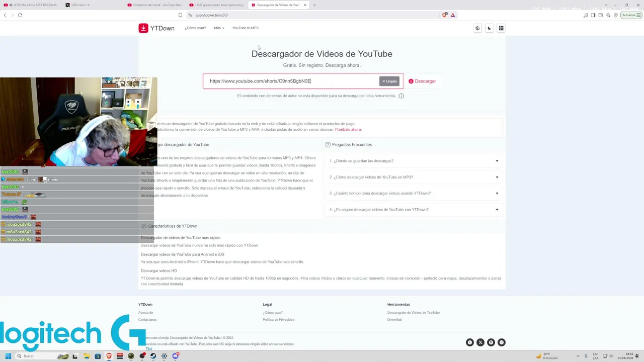Open Discord from the taskbar
Screen dimensions: 644x362
click(x=175, y=356)
